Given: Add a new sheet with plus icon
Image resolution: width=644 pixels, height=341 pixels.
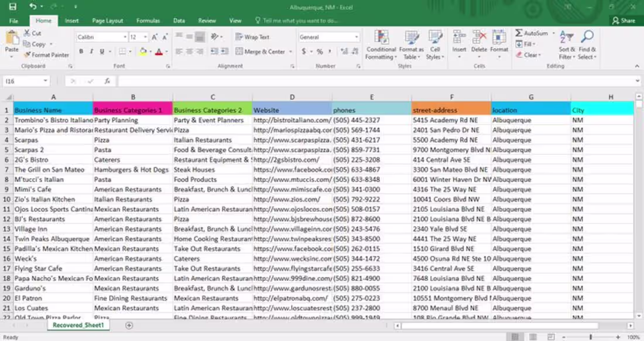Looking at the screenshot, I should click(x=129, y=325).
